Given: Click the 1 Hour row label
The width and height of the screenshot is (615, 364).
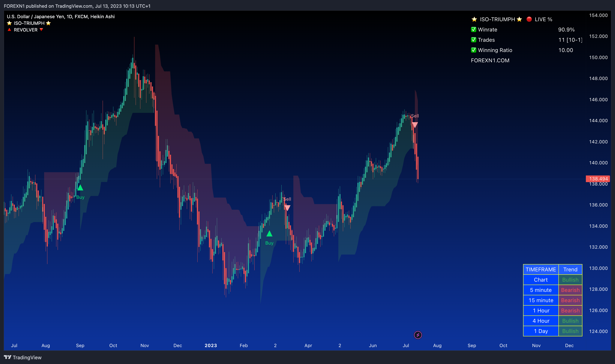Looking at the screenshot, I should 541,311.
